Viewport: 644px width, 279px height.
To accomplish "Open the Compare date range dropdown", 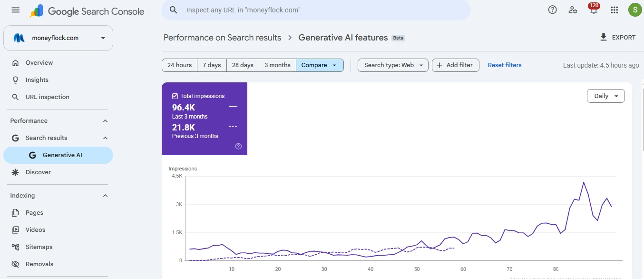I will (x=320, y=65).
